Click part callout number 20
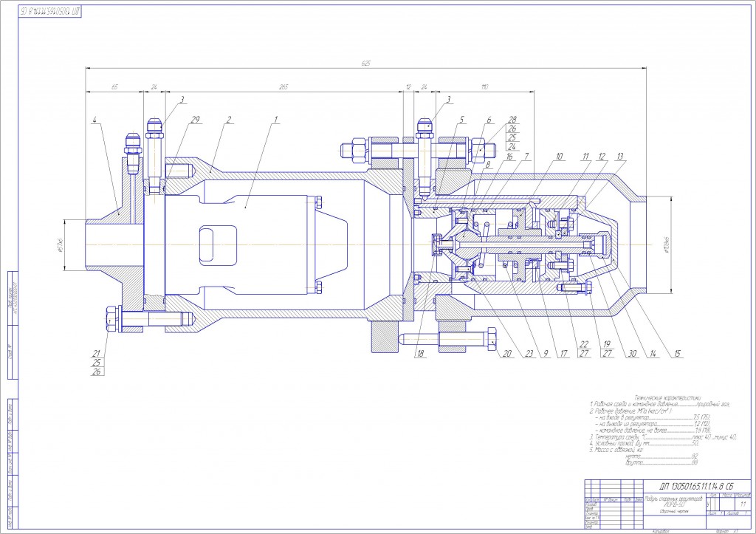Viewport: 756px width, 534px height. tap(506, 354)
